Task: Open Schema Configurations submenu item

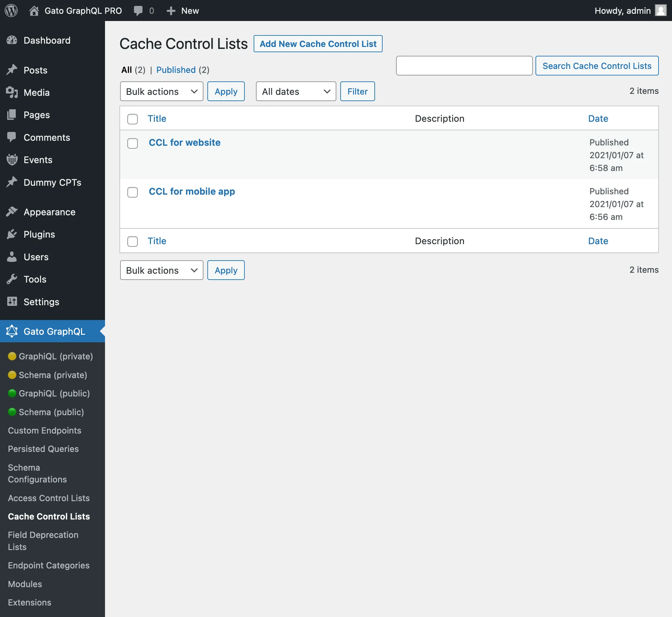Action: tap(37, 474)
